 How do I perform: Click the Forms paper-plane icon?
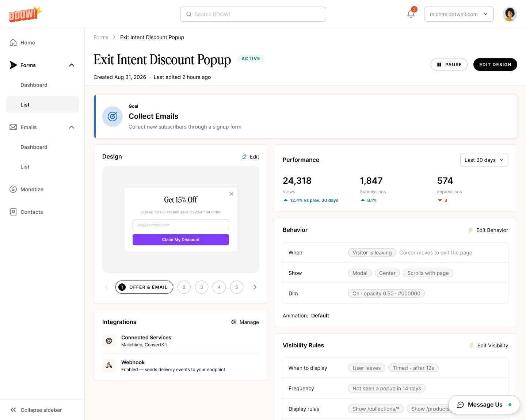13,65
